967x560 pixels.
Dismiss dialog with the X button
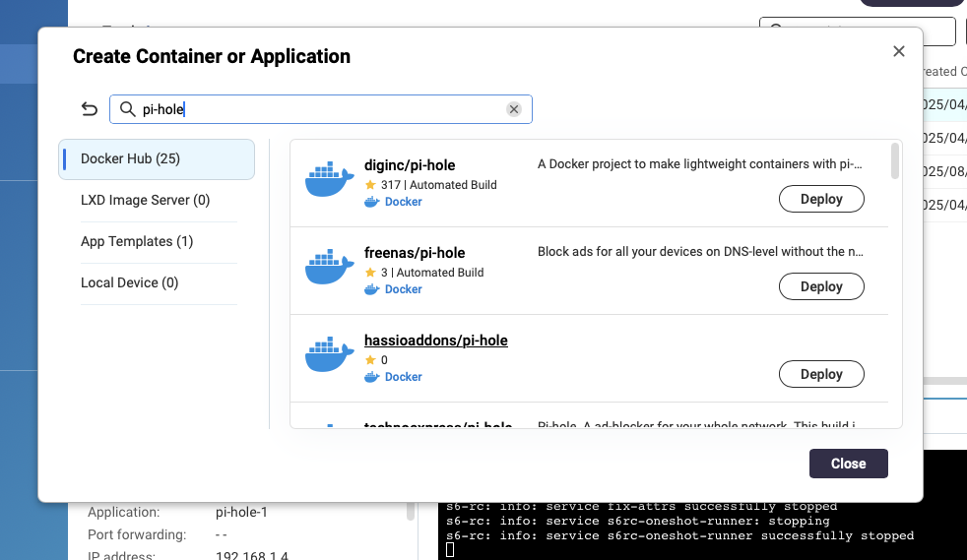[898, 51]
